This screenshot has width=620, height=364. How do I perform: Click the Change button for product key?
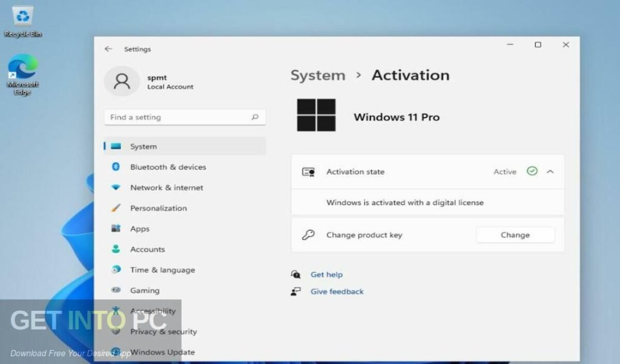coord(515,235)
